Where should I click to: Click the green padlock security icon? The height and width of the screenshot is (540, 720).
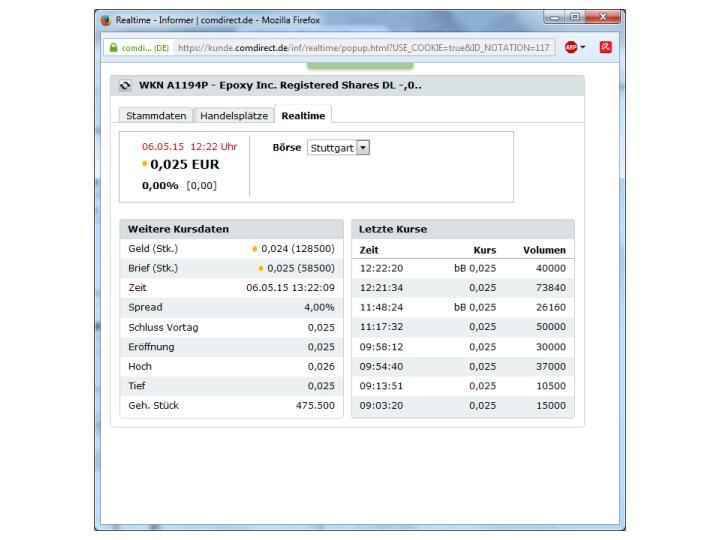coord(113,48)
